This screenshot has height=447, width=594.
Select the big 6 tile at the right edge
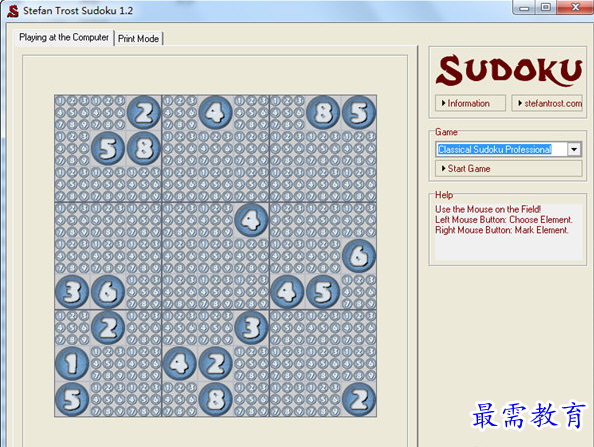pos(359,256)
